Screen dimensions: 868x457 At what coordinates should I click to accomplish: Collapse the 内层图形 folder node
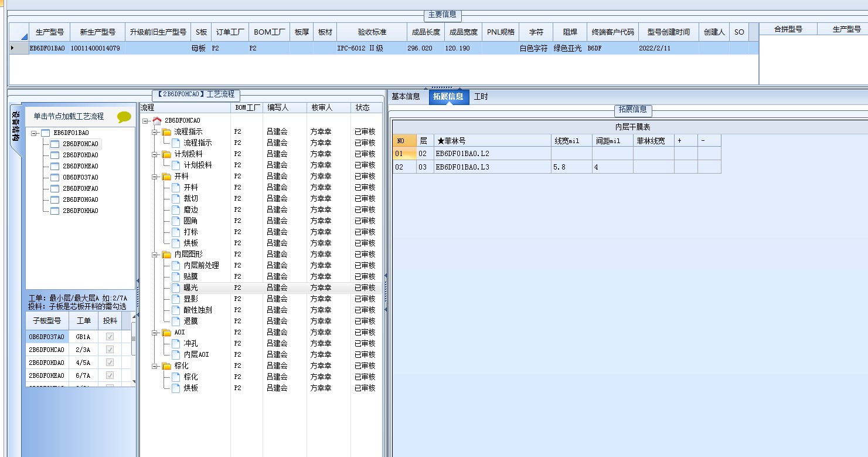click(x=155, y=255)
